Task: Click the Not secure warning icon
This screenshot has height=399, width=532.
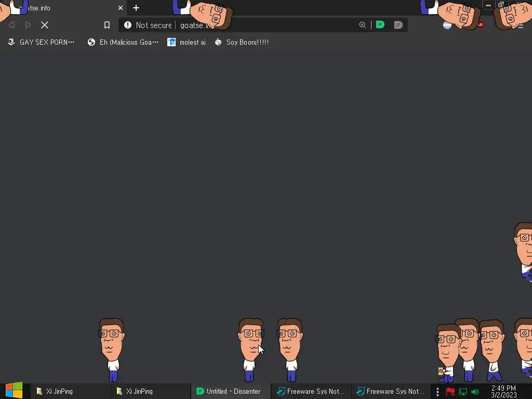Action: point(128,25)
